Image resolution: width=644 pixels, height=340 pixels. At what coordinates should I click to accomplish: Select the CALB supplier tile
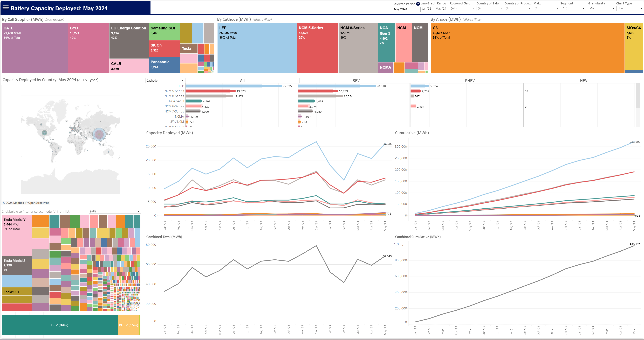click(129, 66)
